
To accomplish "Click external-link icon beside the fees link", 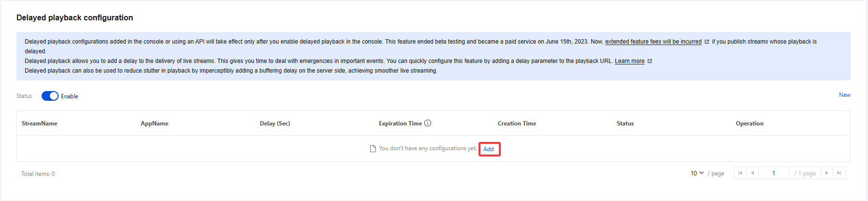I will [707, 42].
